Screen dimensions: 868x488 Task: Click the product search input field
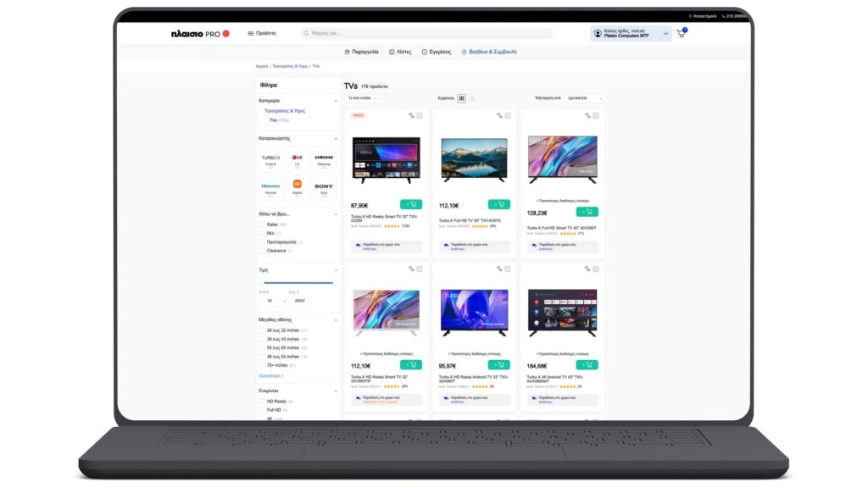(426, 33)
